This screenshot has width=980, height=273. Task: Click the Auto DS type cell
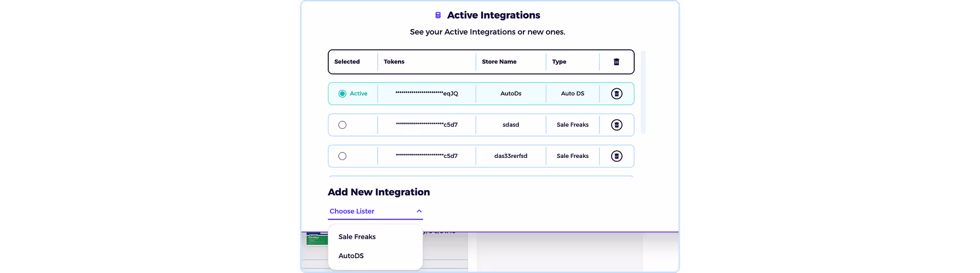(x=573, y=94)
